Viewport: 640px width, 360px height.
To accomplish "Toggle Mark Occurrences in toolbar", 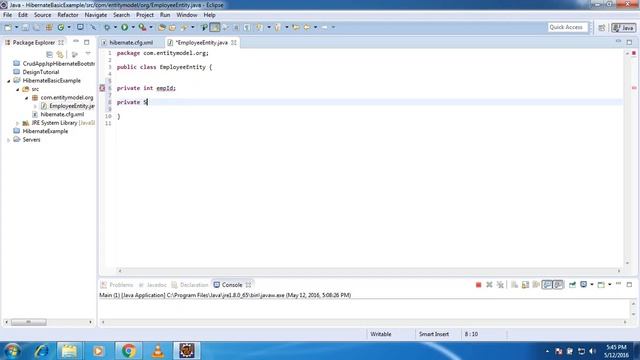I will (215, 27).
